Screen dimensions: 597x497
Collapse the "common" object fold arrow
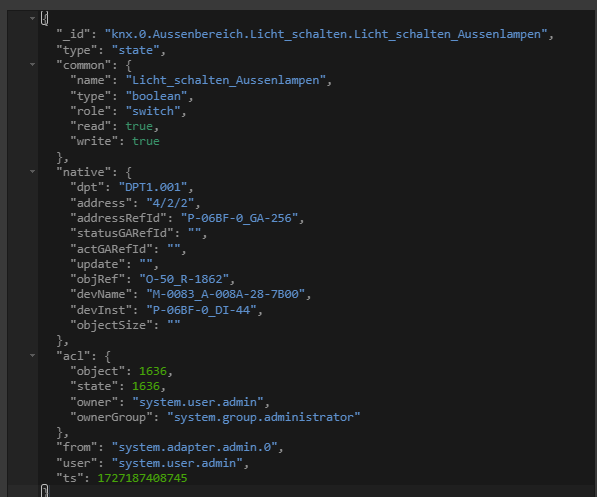tap(32, 65)
